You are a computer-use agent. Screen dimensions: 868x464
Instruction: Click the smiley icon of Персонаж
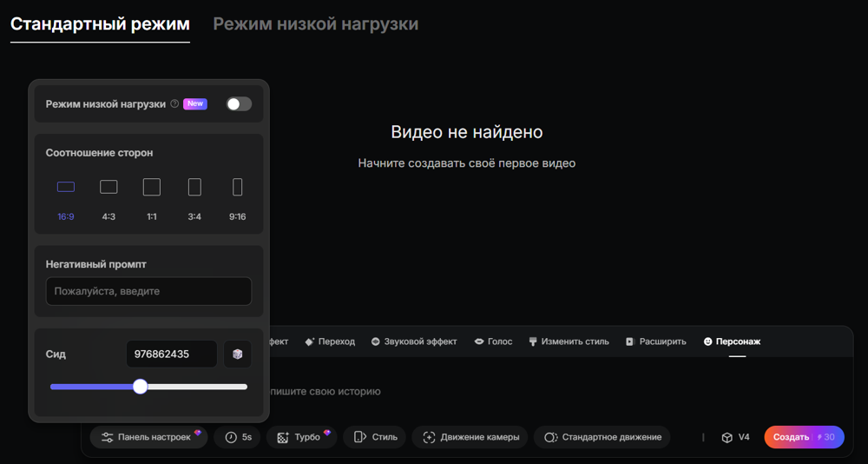coord(707,341)
